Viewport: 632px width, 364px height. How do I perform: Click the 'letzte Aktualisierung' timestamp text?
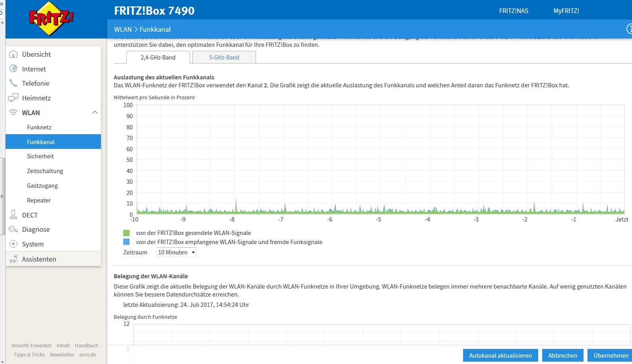186,304
